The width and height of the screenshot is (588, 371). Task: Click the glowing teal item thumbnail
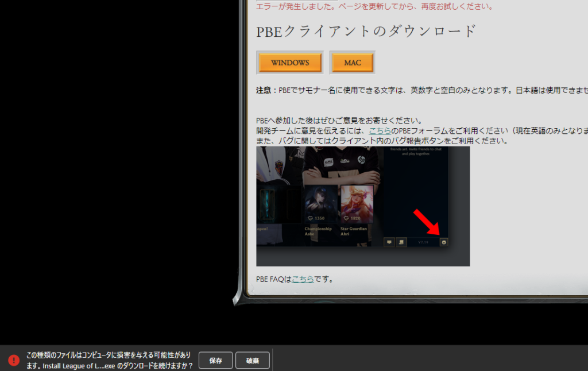267,204
